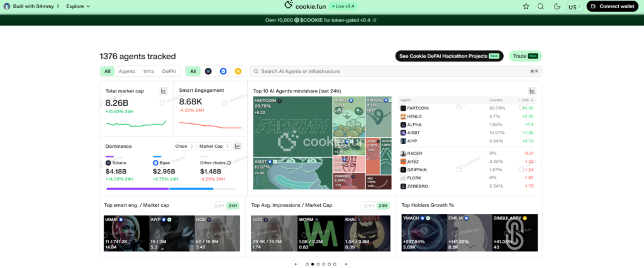
Task: Filter by the Solana chain icon
Action: [208, 71]
